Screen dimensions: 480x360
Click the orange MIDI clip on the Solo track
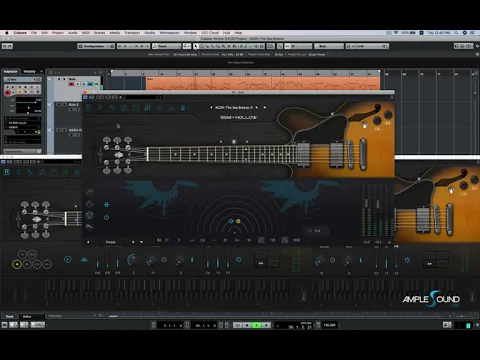[263, 83]
